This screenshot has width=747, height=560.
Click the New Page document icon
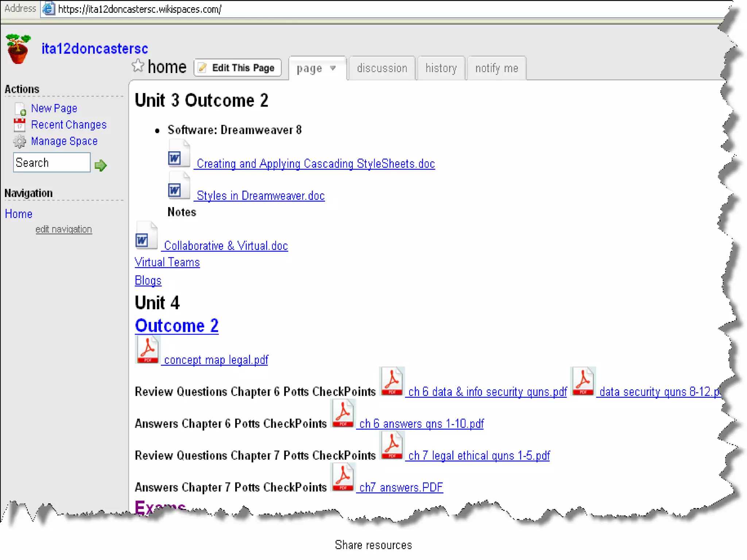(x=20, y=109)
